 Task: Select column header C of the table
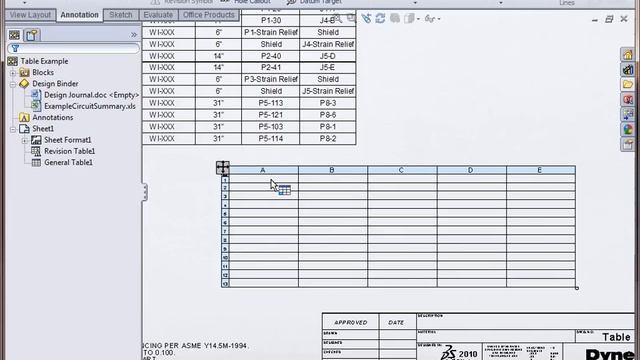[x=402, y=170]
